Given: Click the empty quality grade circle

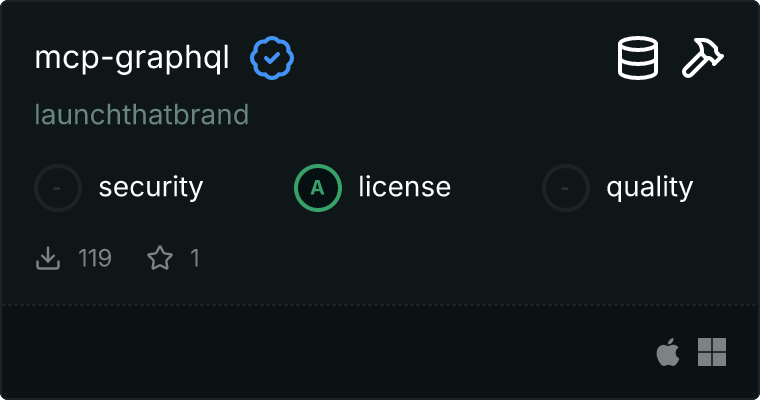Looking at the screenshot, I should [566, 187].
